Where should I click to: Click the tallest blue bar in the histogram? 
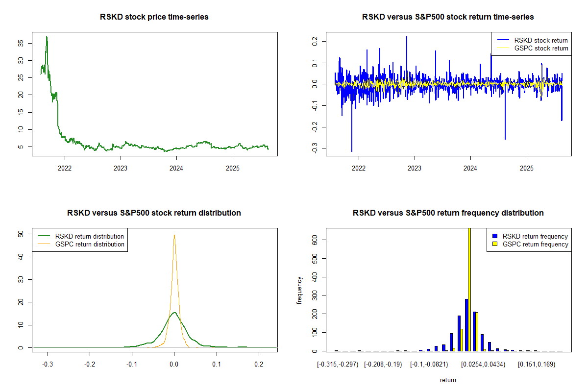point(466,324)
